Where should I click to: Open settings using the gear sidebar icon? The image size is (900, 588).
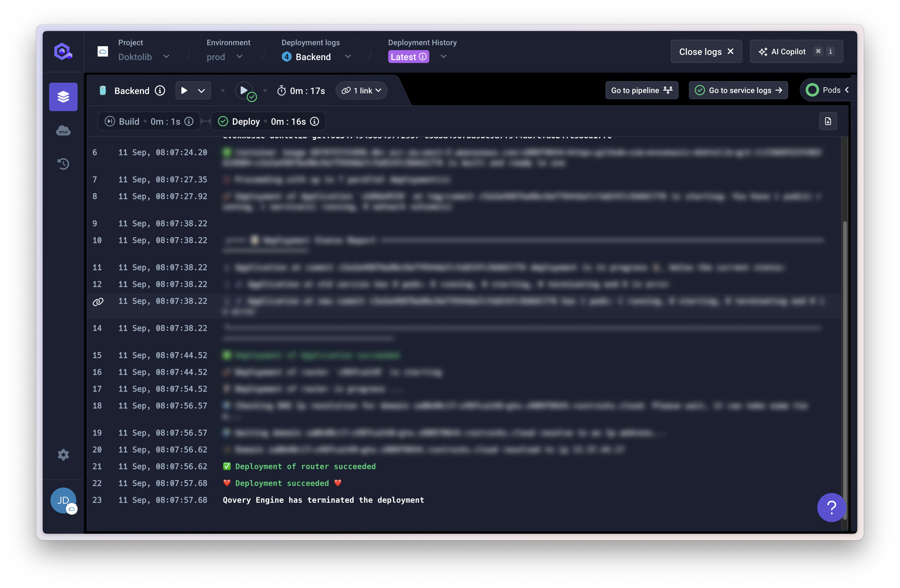pos(63,455)
